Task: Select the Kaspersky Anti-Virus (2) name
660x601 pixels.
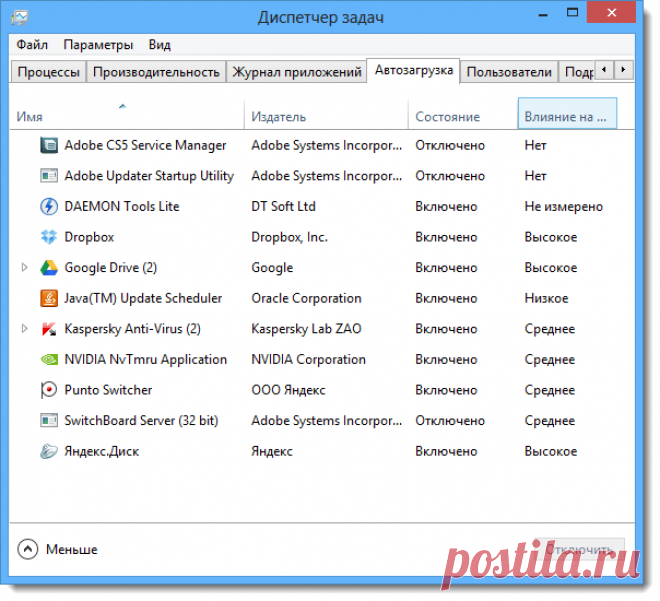Action: point(133,329)
